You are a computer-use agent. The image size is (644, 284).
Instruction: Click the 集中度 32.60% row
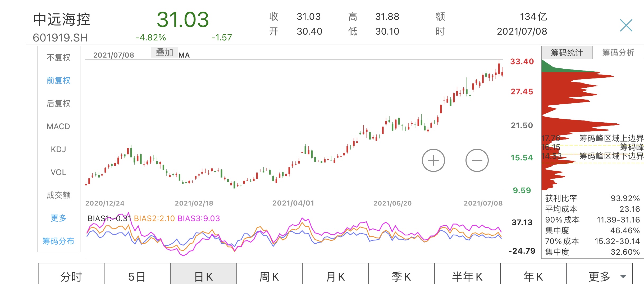(592, 252)
